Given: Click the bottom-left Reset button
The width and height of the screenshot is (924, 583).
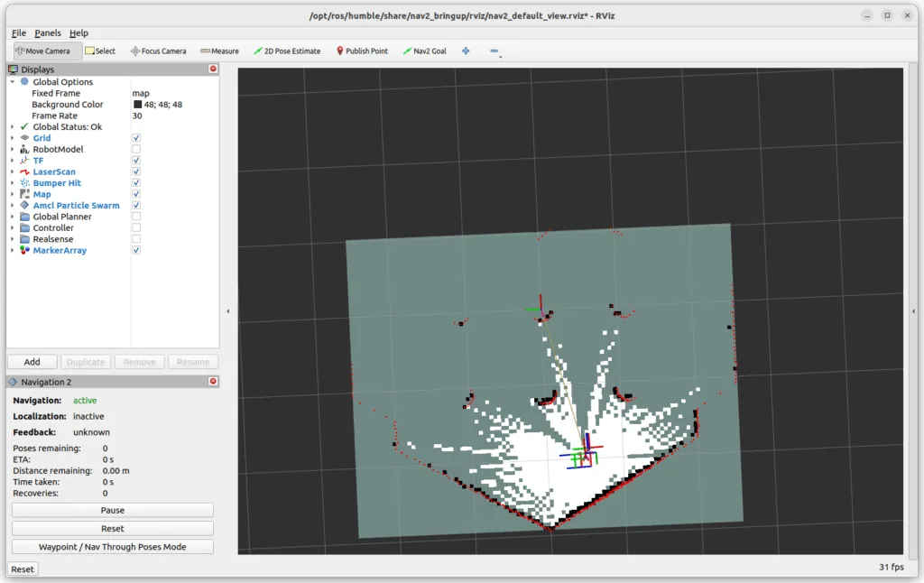Looking at the screenshot, I should pos(23,569).
